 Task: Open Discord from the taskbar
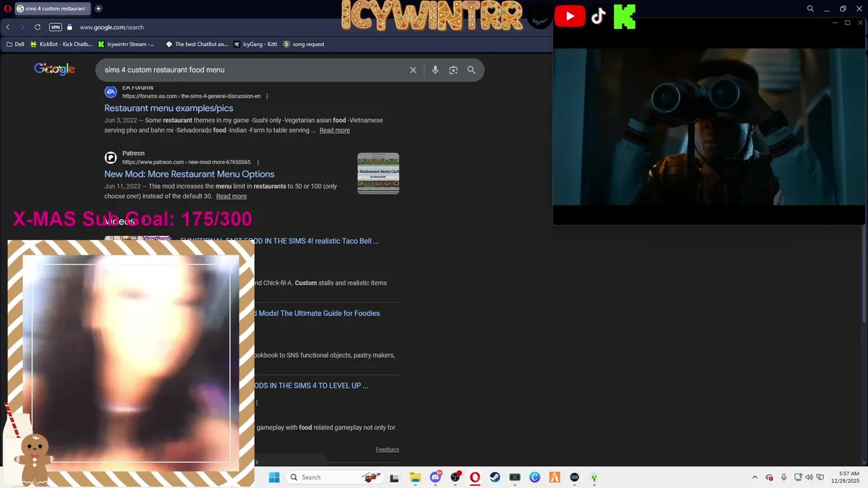[435, 477]
